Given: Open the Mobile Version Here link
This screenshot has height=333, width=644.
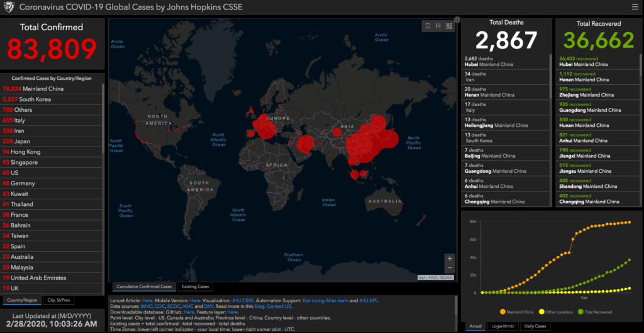Looking at the screenshot, I should coord(195,300).
